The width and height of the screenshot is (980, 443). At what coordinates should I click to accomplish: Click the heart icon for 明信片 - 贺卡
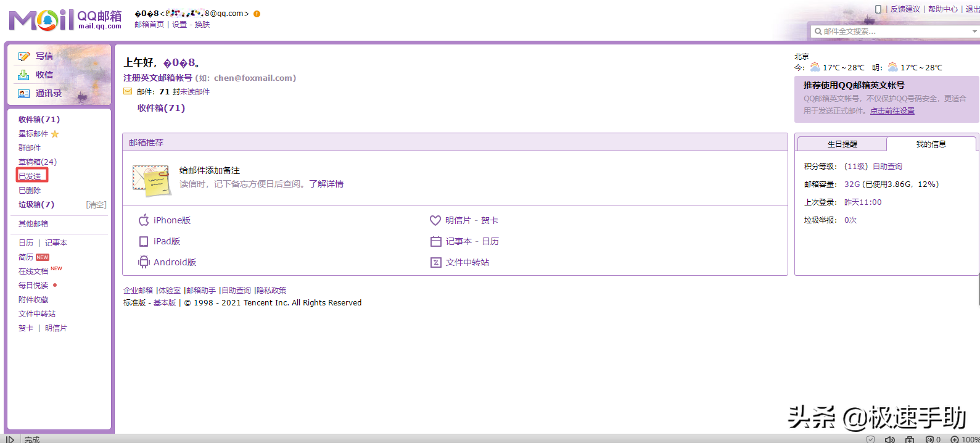[x=435, y=220]
